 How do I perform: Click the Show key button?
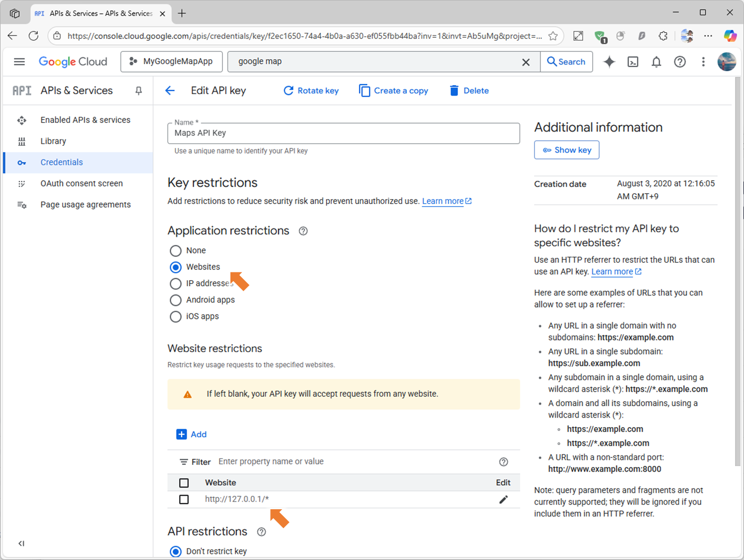coord(567,150)
